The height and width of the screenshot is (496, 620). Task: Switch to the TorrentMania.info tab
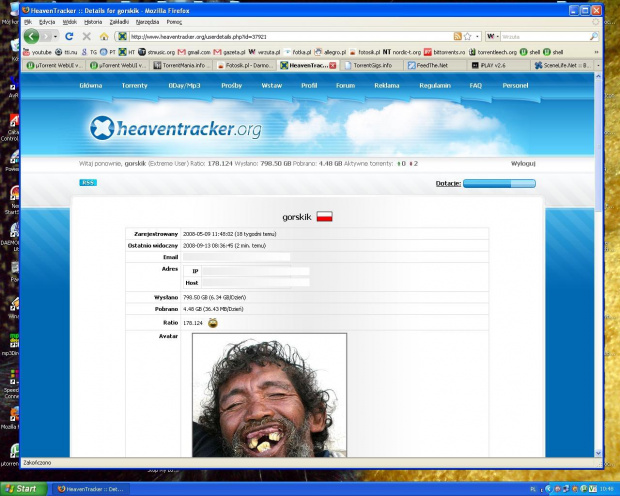pos(181,65)
